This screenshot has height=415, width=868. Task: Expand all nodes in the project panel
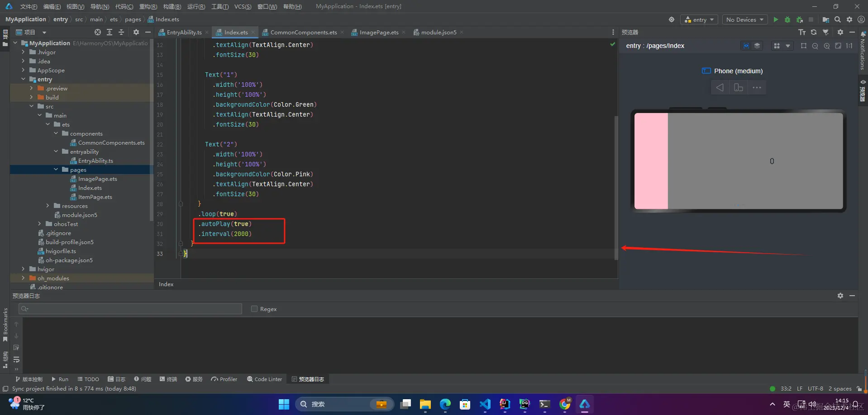pyautogui.click(x=110, y=32)
